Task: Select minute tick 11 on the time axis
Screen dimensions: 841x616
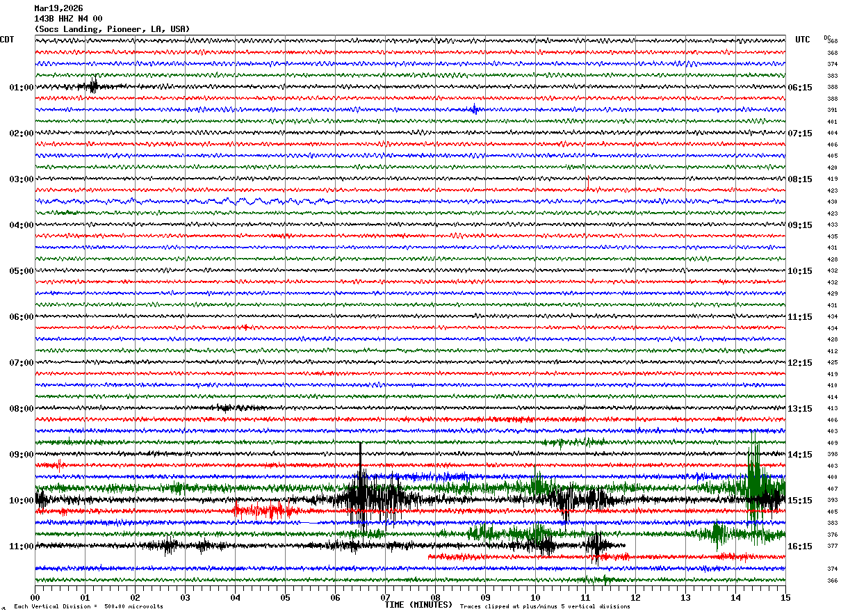Action: (x=585, y=597)
